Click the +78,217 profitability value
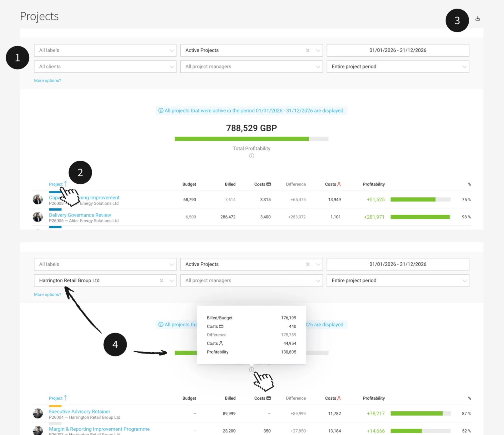504x435 pixels. (x=376, y=414)
